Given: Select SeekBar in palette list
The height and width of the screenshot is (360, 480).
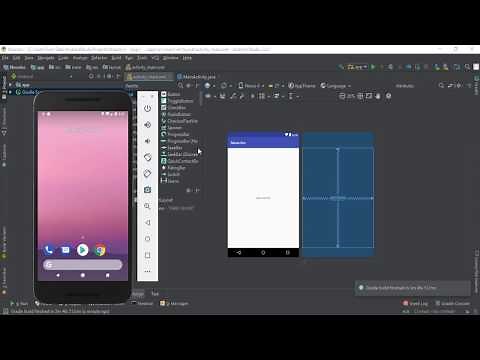Looking at the screenshot, I should click(175, 148).
